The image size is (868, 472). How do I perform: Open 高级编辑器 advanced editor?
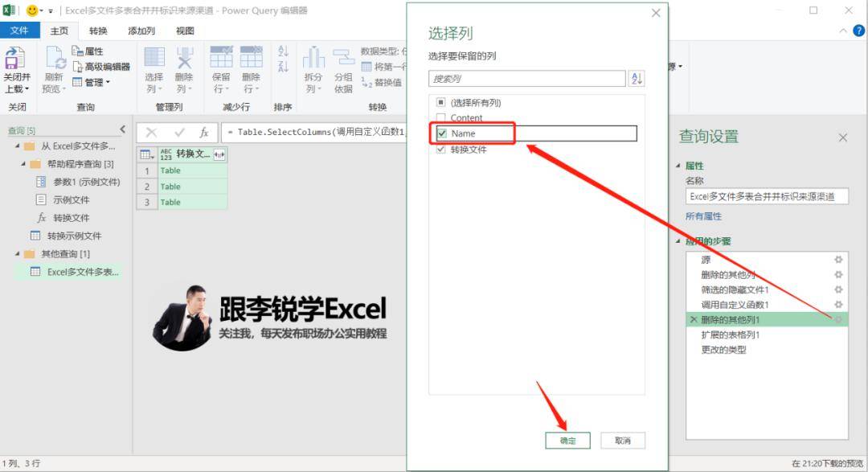[x=101, y=67]
